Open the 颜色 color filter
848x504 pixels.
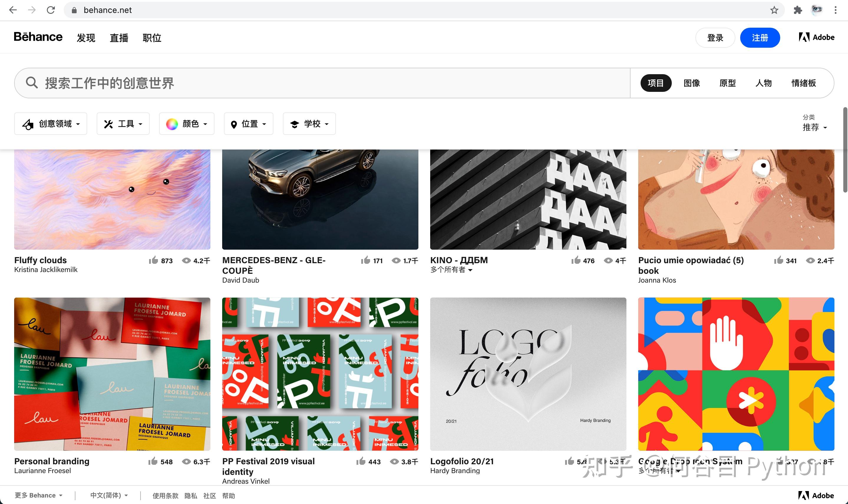187,124
